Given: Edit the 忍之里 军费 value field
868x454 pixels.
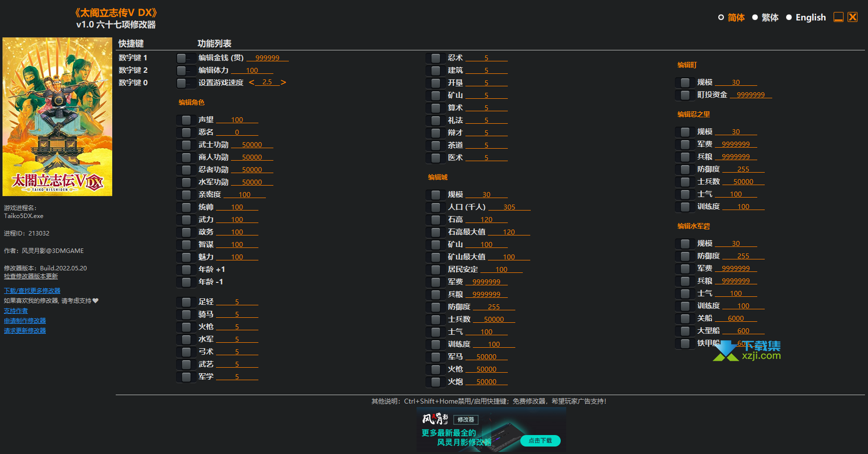Looking at the screenshot, I should coord(736,144).
